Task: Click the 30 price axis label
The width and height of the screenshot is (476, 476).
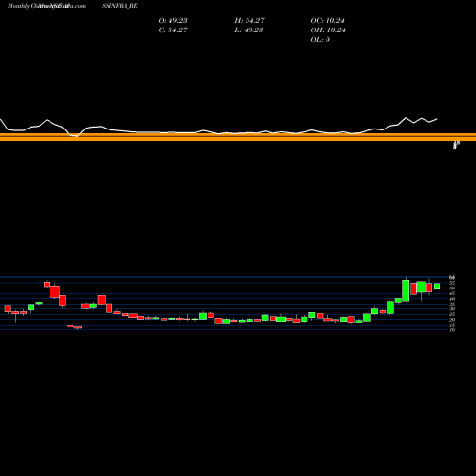Action: (452, 309)
